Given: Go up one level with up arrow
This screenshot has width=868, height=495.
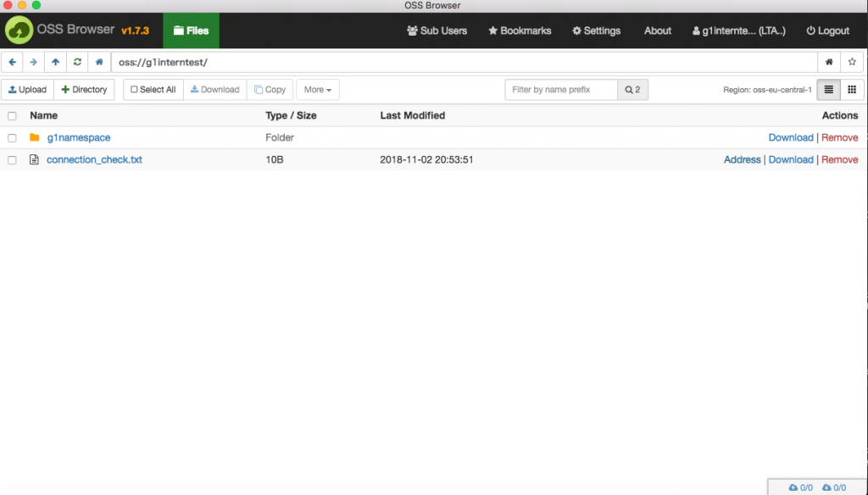Looking at the screenshot, I should click(x=55, y=62).
